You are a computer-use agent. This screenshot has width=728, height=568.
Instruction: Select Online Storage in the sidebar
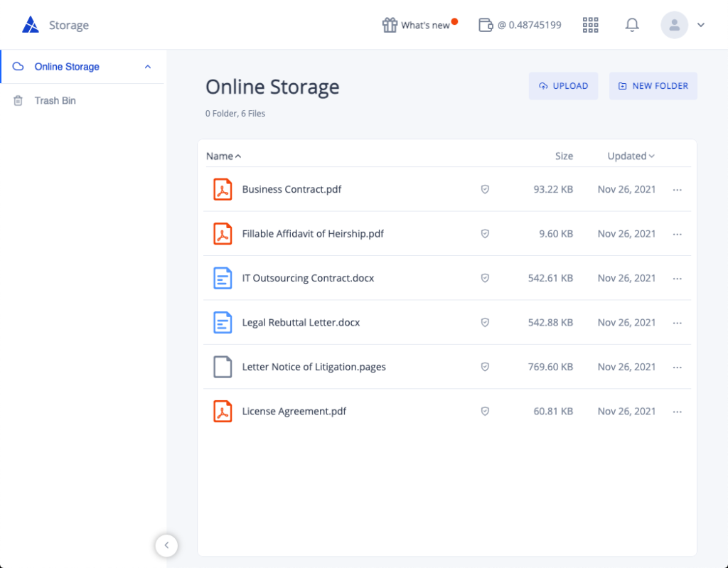pos(82,66)
